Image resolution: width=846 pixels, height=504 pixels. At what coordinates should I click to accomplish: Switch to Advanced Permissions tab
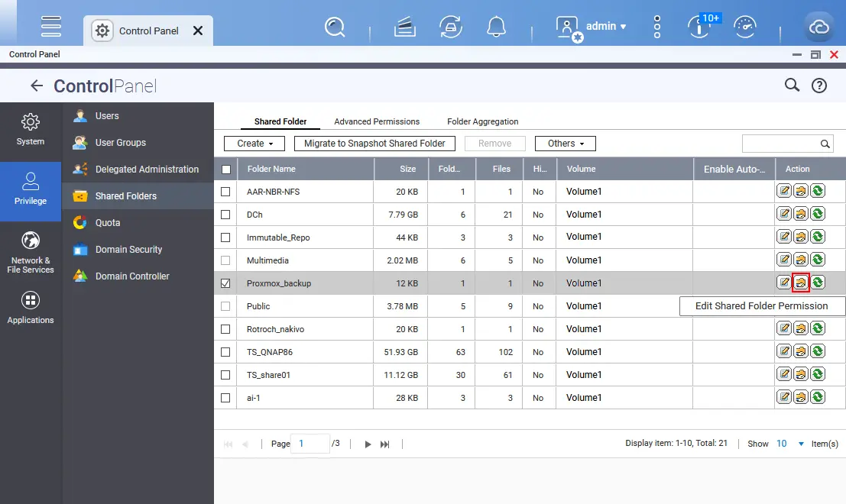tap(377, 122)
